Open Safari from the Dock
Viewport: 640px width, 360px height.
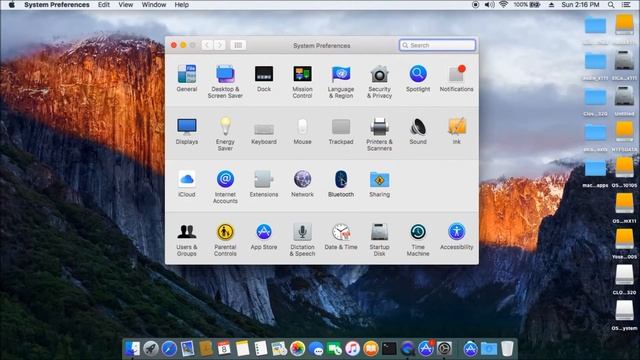click(x=169, y=349)
